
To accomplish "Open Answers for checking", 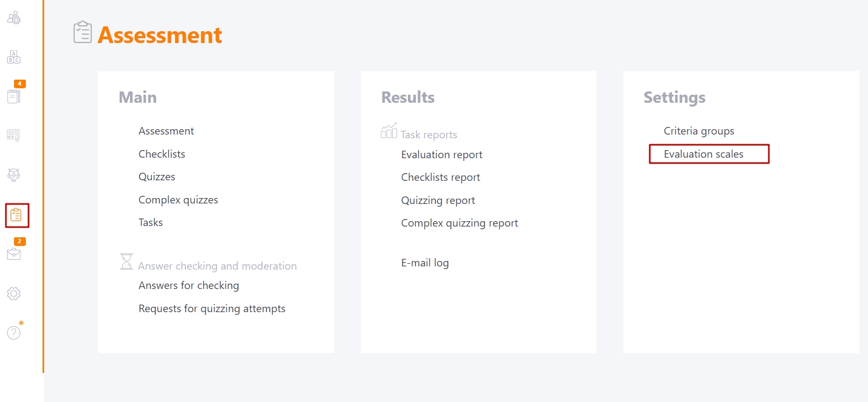I will point(189,285).
